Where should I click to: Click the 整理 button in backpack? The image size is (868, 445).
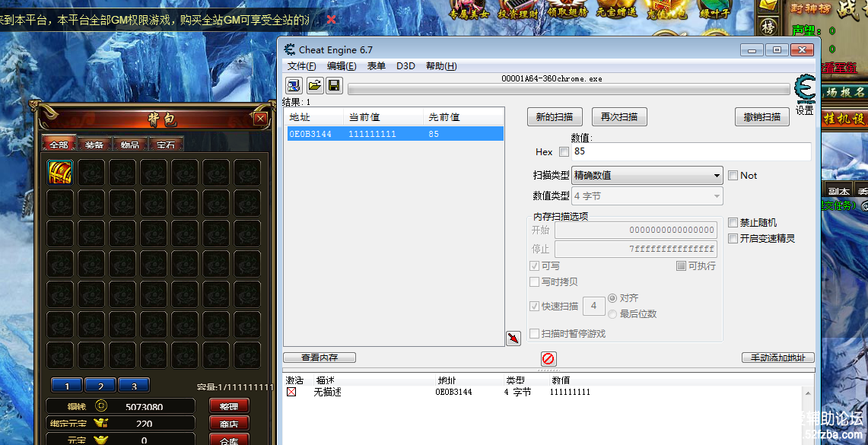(x=229, y=406)
